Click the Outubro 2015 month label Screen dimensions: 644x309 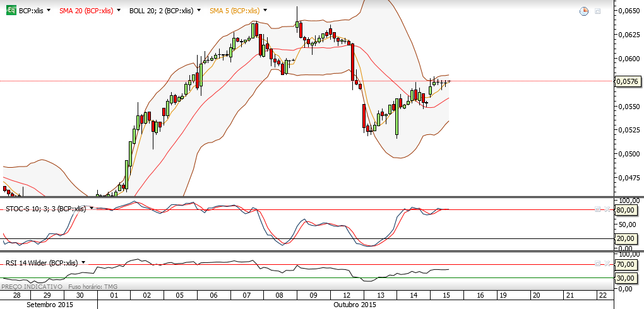tap(355, 305)
